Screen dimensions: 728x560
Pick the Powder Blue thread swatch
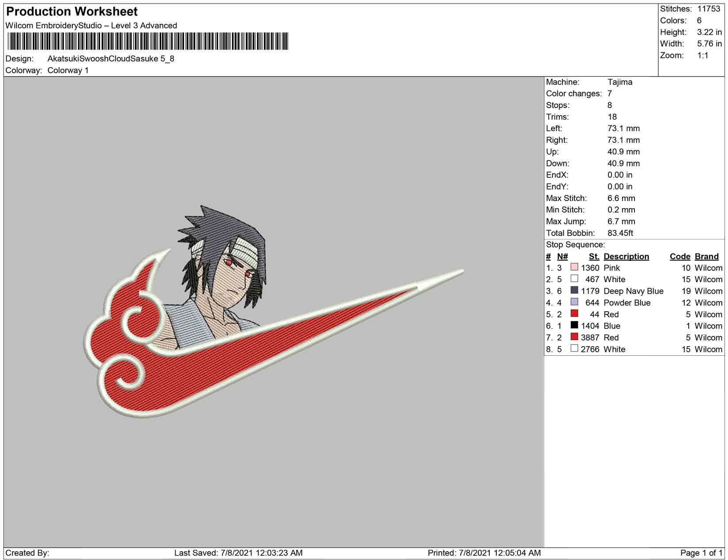[x=574, y=302]
